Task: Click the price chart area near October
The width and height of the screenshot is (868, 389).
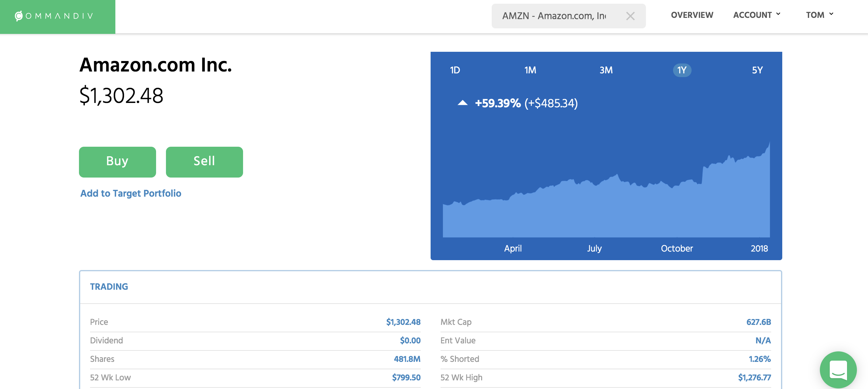Action: click(677, 209)
